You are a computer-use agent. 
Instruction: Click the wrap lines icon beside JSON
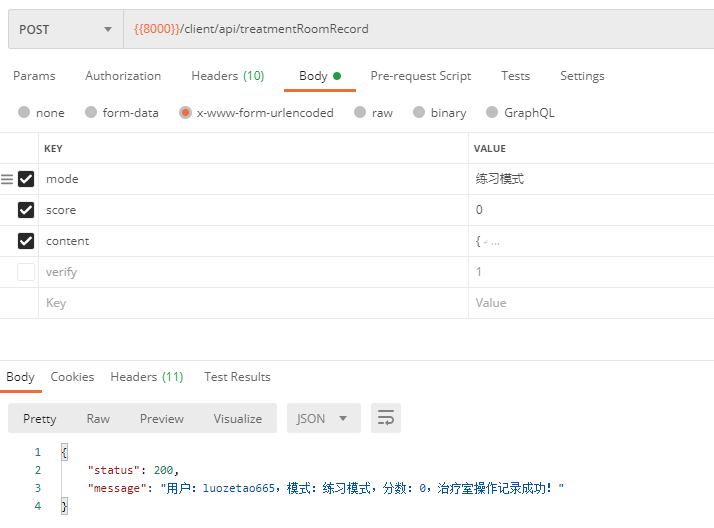tap(385, 418)
